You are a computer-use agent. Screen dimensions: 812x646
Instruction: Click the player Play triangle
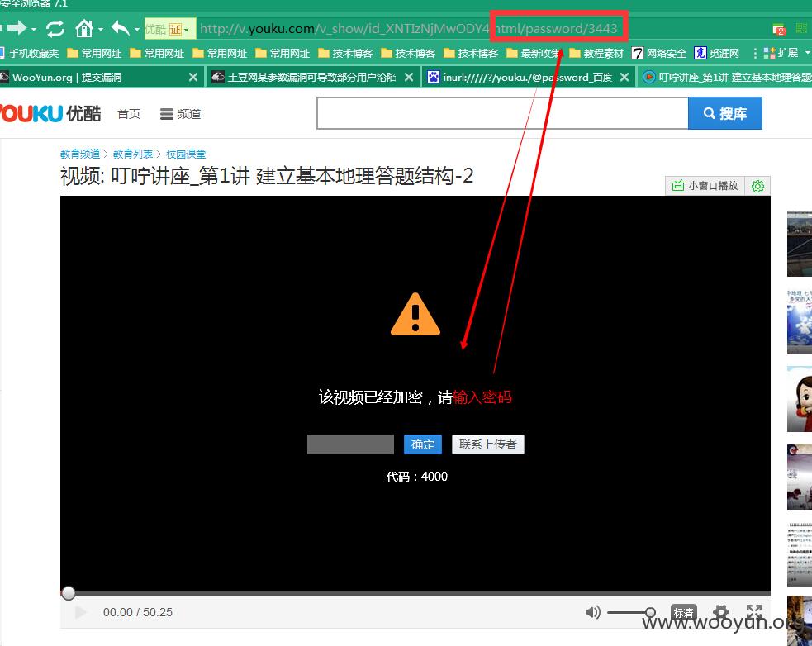point(80,612)
